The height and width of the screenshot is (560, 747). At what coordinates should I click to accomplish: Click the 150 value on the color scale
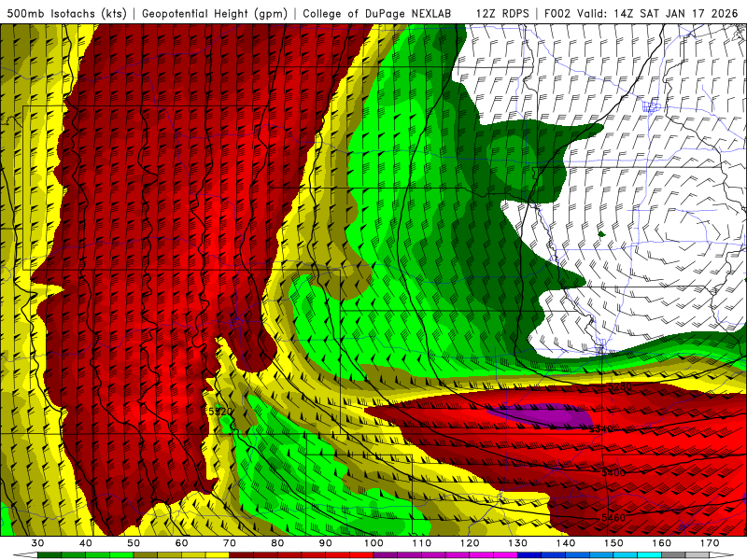[x=613, y=543]
